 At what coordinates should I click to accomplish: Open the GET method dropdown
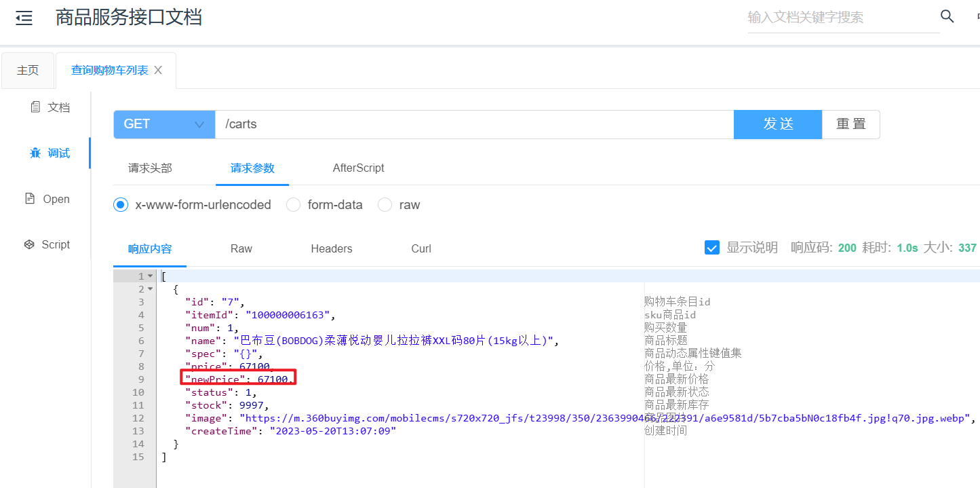coord(164,124)
